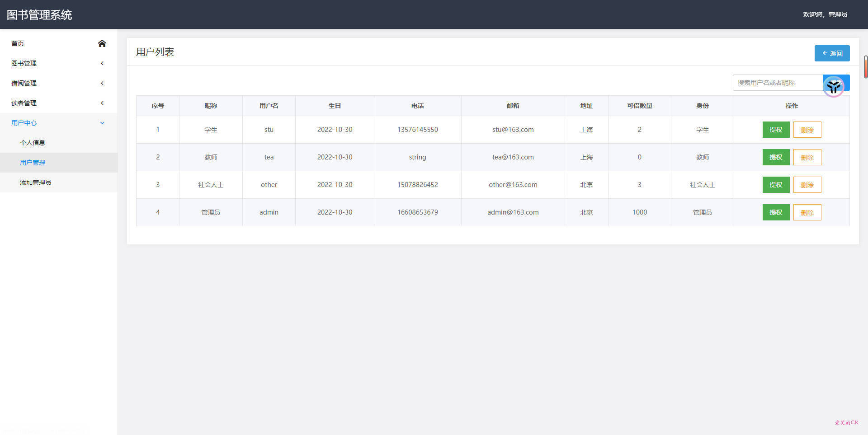The height and width of the screenshot is (435, 868).
Task: Click the phone cell reading string
Action: point(418,157)
